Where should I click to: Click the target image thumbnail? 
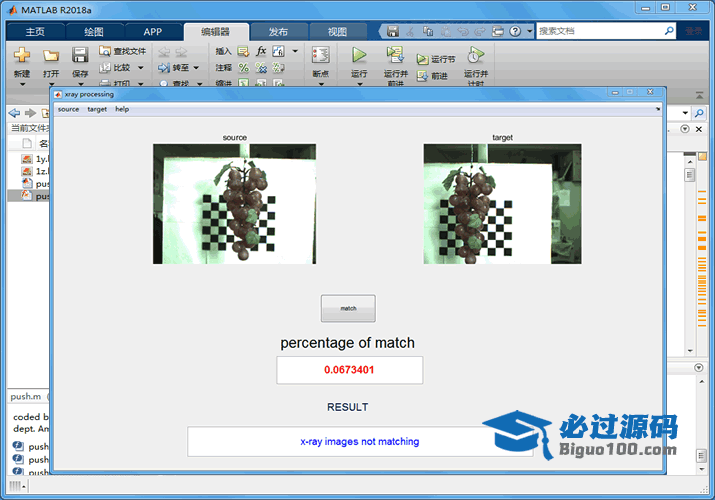[503, 204]
